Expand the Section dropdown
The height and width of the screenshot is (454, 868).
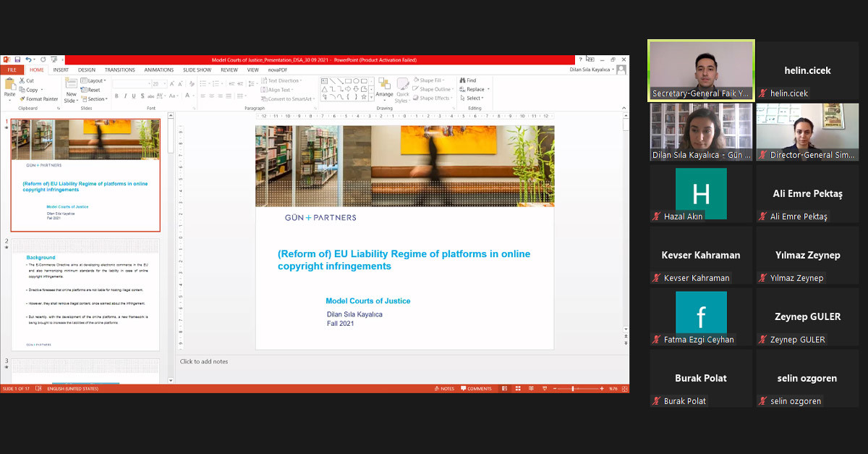96,99
